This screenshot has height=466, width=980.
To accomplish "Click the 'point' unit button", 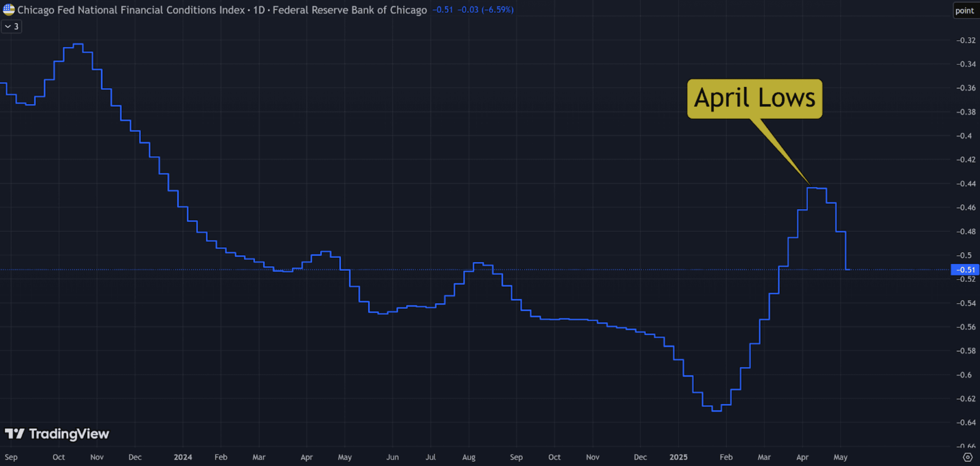I will click(x=964, y=11).
